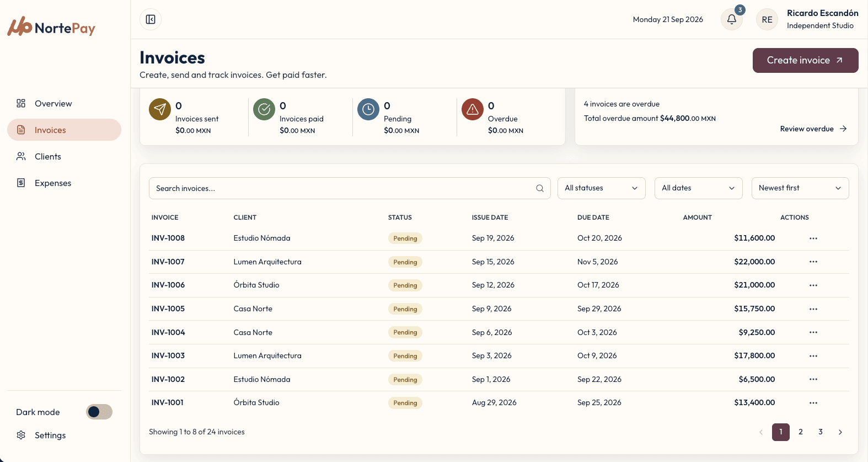The width and height of the screenshot is (868, 462).
Task: Open the RE user avatar
Action: point(767,19)
